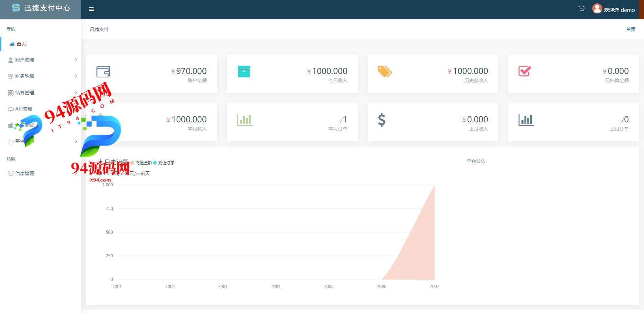644x314 pixels.
Task: Click the 充值金额 pink legend dot
Action: (132, 163)
